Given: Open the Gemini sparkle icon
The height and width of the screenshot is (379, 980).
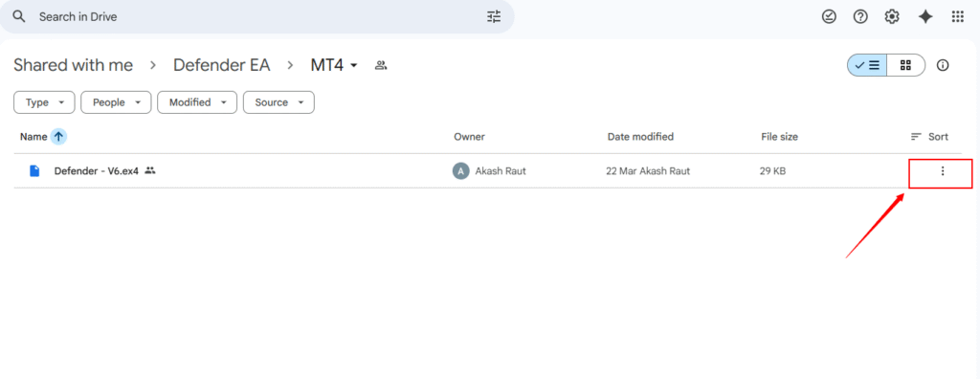Looking at the screenshot, I should (925, 17).
